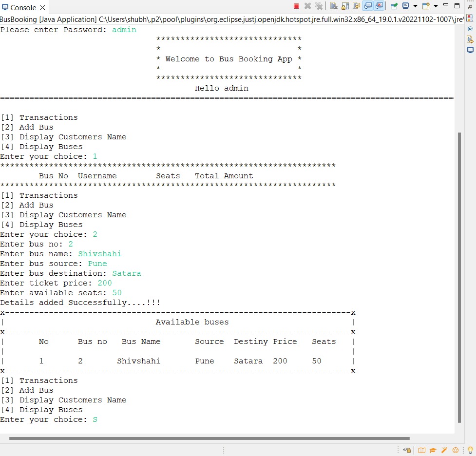
Task: Click 'Satara' in the buses table row
Action: click(248, 361)
